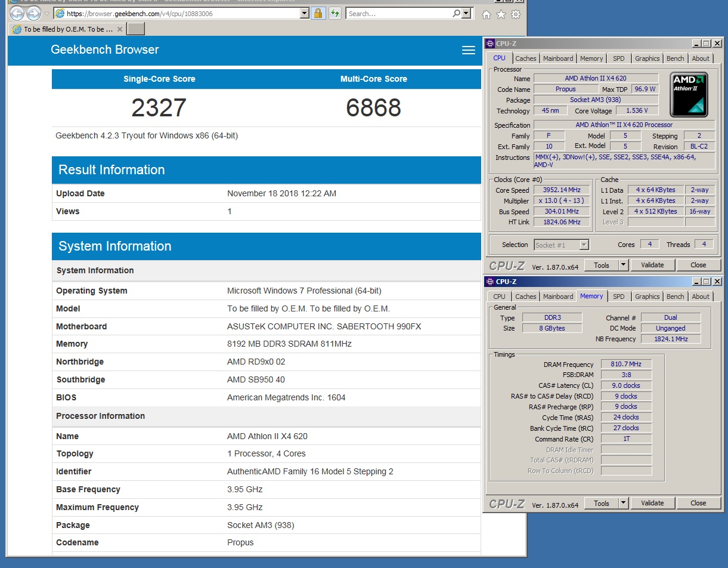This screenshot has width=728, height=568.
Task: Click Close button in top CPU-Z window
Action: click(x=698, y=265)
